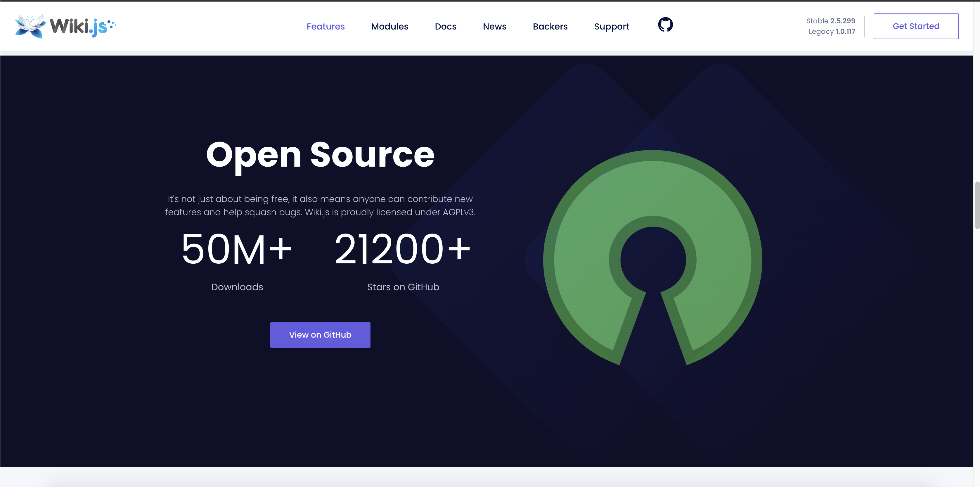Click the AGPLv3 license description paragraph

[320, 205]
